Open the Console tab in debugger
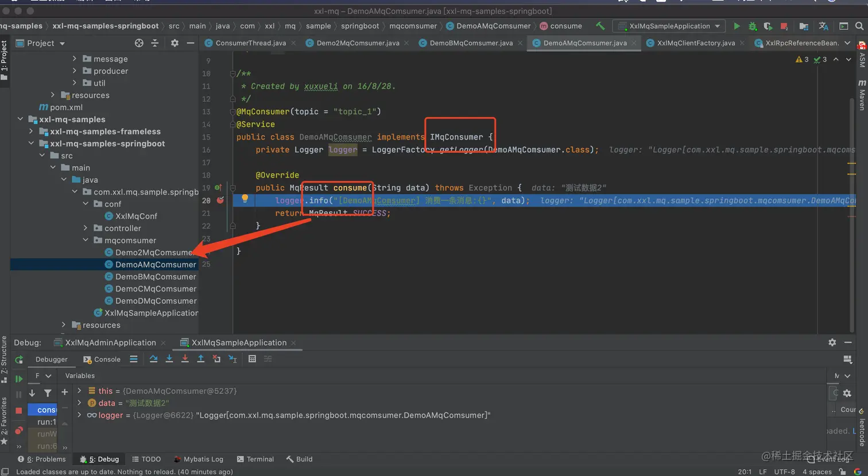The width and height of the screenshot is (868, 476). pos(102,359)
